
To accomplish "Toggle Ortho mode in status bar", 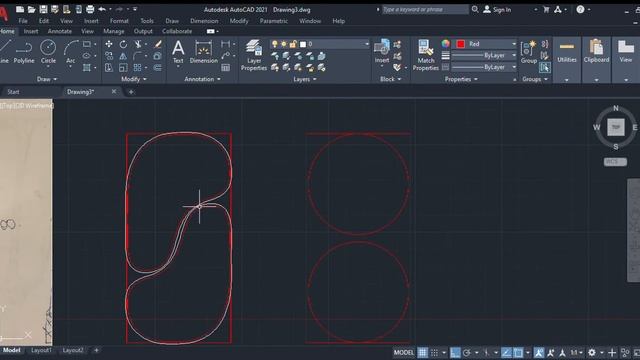I will (x=455, y=352).
